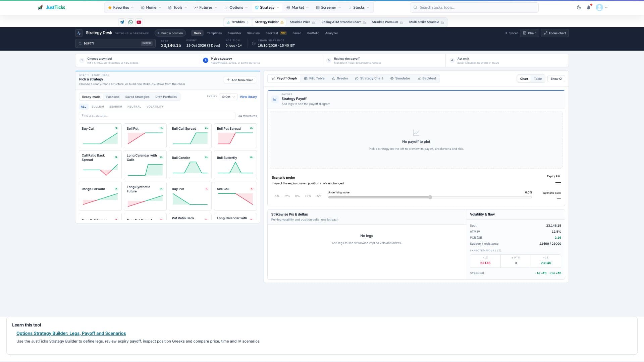Switch to Focus chart mode

pos(555,33)
